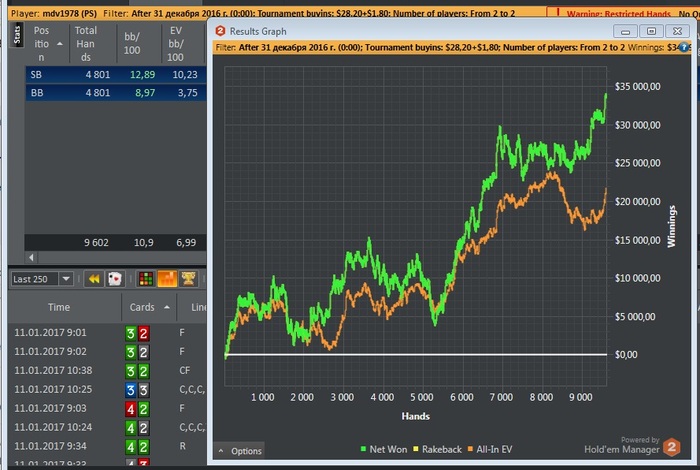Click the left scroll arrow under the stats table

pyautogui.click(x=31, y=257)
